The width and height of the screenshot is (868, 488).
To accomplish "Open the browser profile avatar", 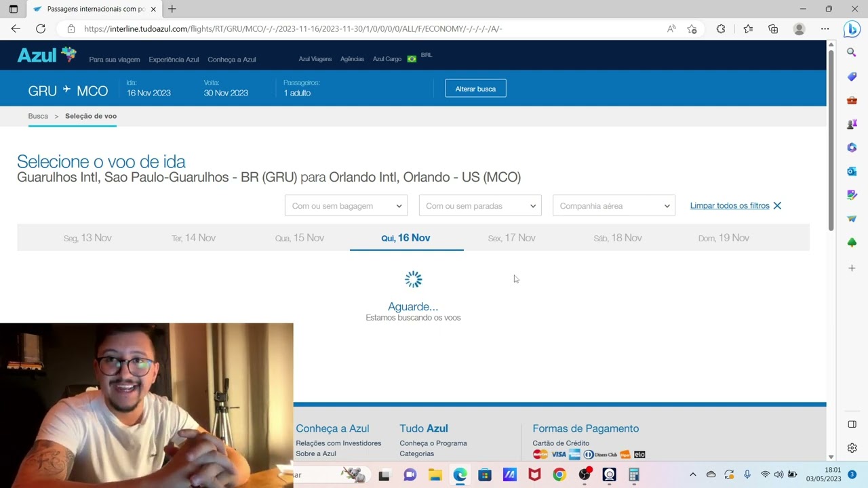I will click(x=799, y=28).
